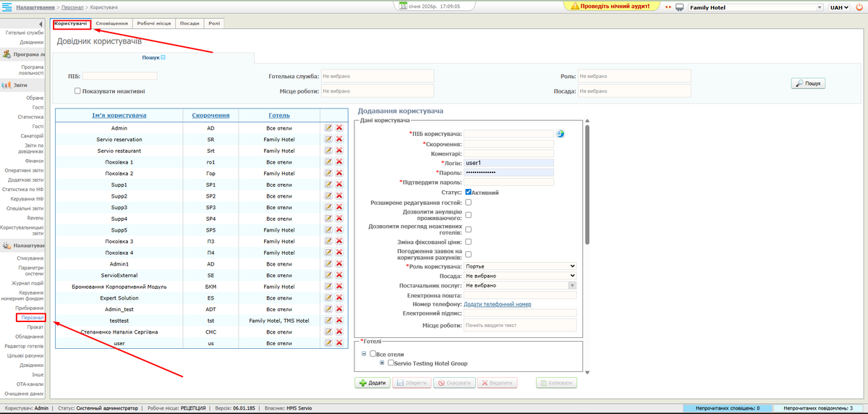Open the Робочі місця tab
The height and width of the screenshot is (414, 868).
153,23
